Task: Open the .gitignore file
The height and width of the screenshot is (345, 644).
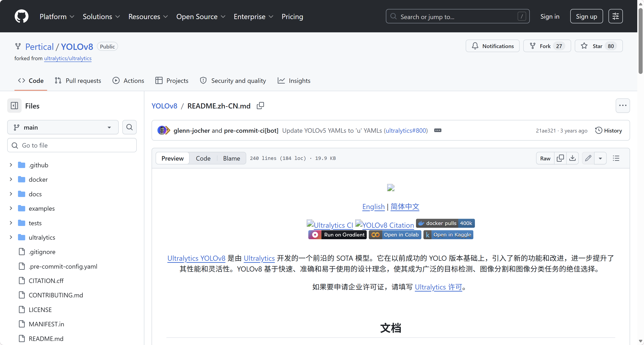Action: coord(42,252)
